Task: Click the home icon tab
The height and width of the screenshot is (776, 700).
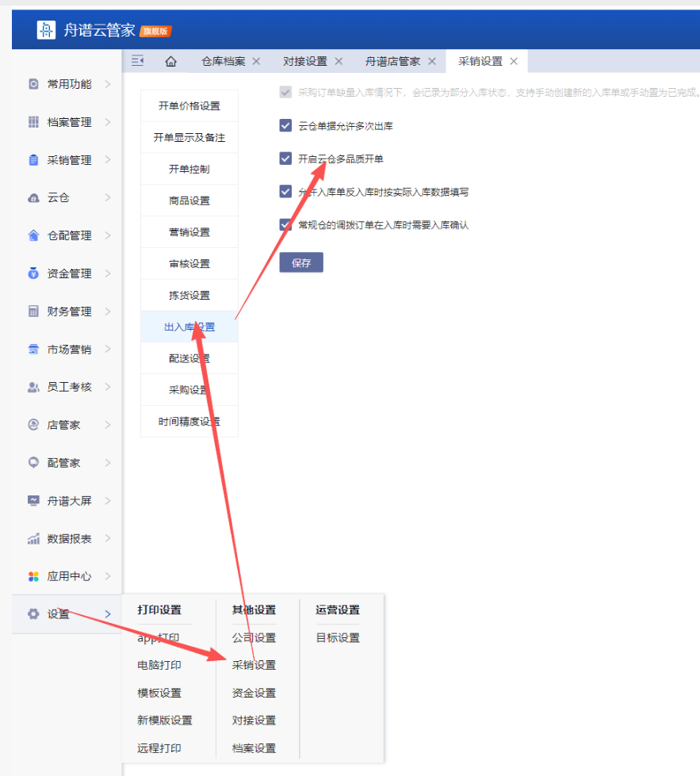Action: tap(170, 62)
